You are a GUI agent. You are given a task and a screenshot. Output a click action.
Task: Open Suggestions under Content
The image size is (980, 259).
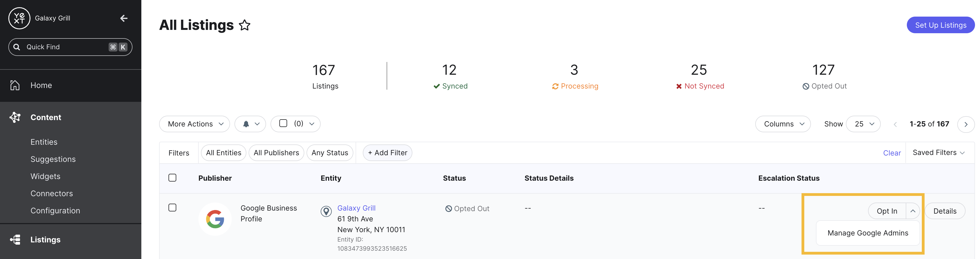click(x=53, y=159)
